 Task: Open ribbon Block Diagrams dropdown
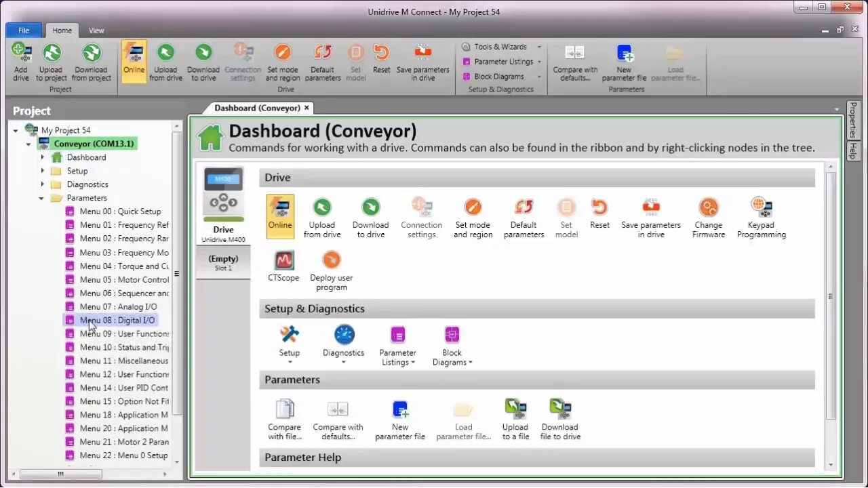pos(501,77)
